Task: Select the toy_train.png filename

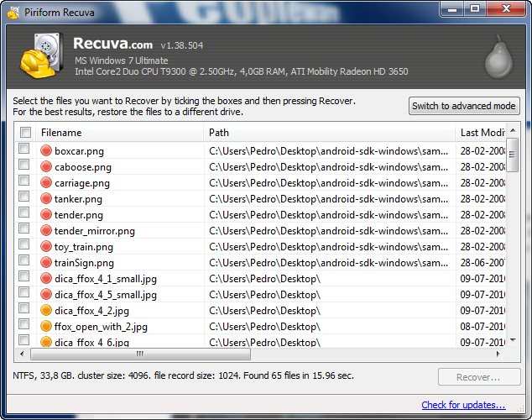Action: coord(83,247)
